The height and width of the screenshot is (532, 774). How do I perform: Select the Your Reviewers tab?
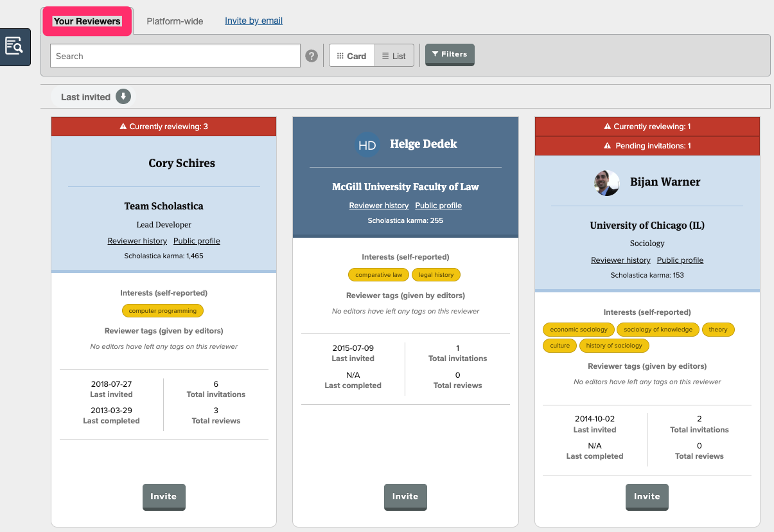click(87, 21)
